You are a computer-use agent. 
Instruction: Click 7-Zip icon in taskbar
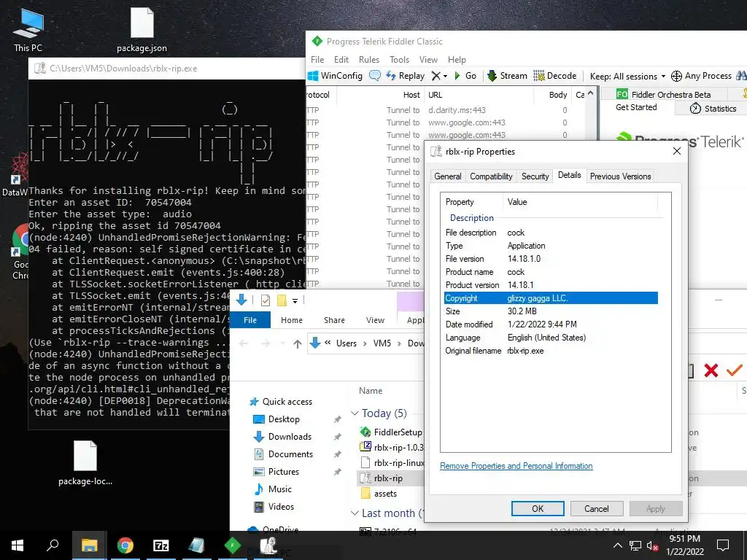[161, 545]
